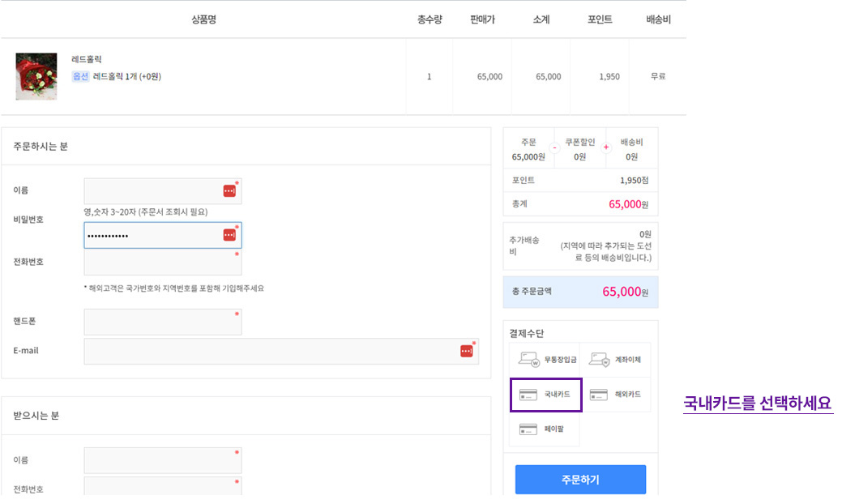Focus the E-mail input field
The image size is (842, 504).
point(267,351)
